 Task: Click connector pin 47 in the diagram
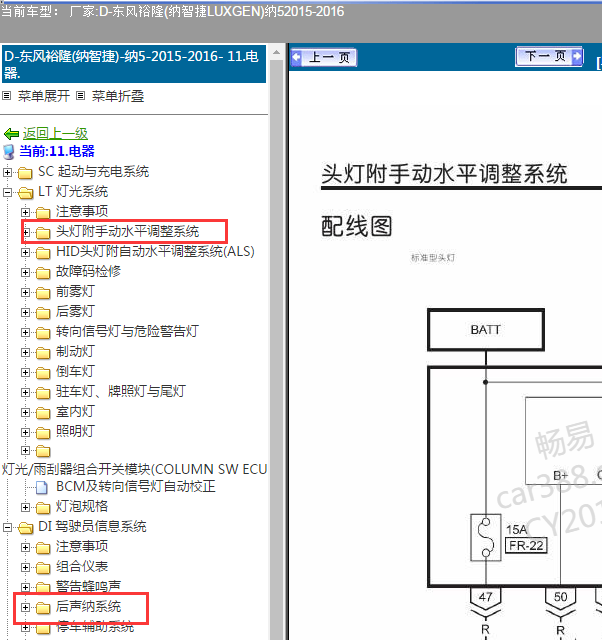point(485,597)
